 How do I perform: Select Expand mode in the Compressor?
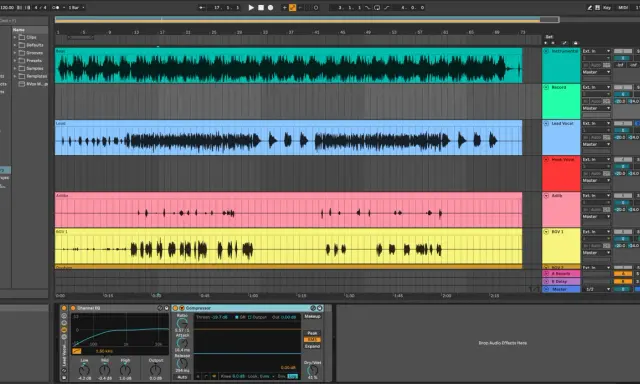click(312, 346)
